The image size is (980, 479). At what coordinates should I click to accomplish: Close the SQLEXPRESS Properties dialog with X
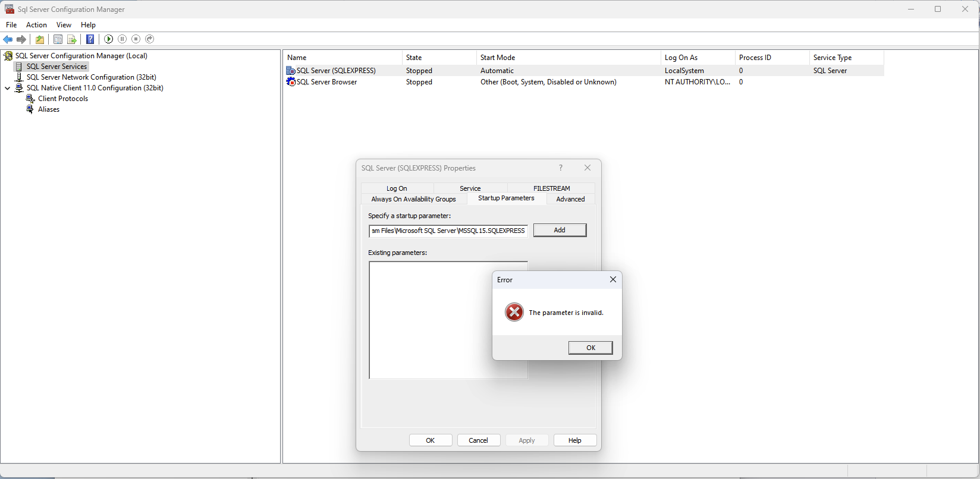(588, 168)
